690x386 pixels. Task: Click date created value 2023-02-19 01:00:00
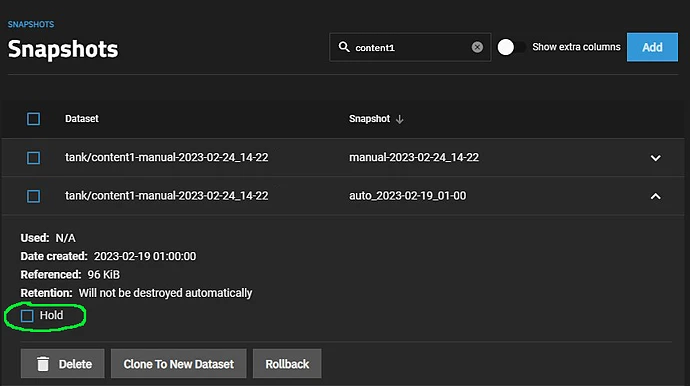coord(145,256)
